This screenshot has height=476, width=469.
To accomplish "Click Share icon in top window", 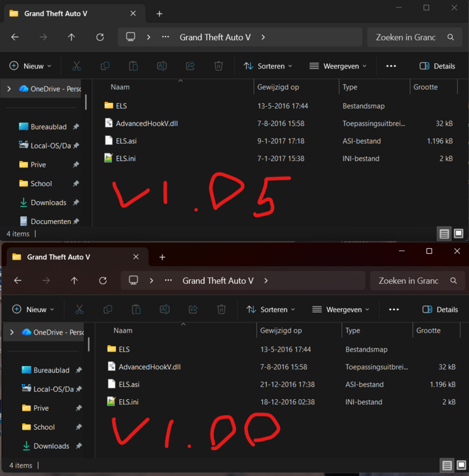I will [190, 66].
